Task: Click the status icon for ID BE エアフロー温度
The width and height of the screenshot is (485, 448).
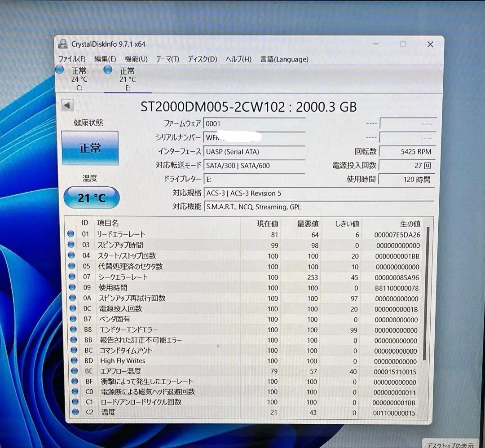Action: [75, 371]
